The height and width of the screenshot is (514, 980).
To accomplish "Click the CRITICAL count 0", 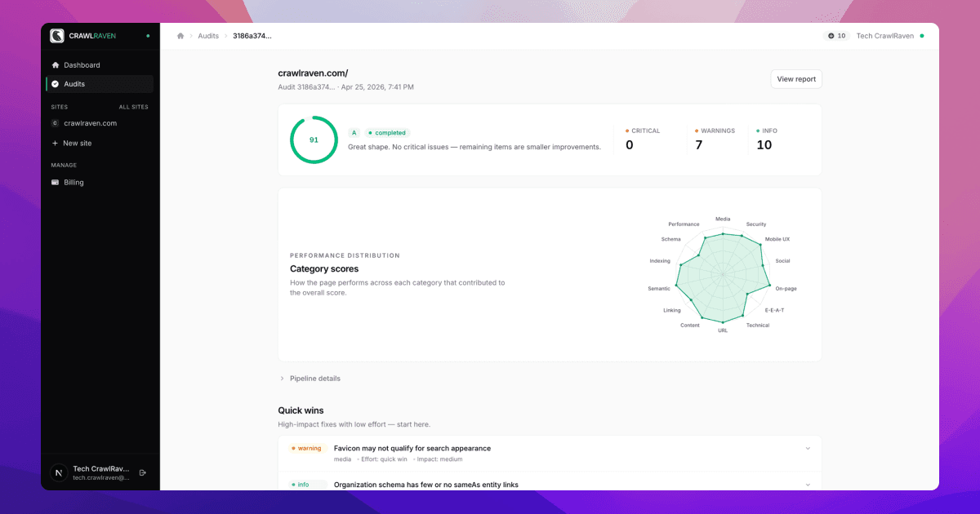I will point(630,145).
